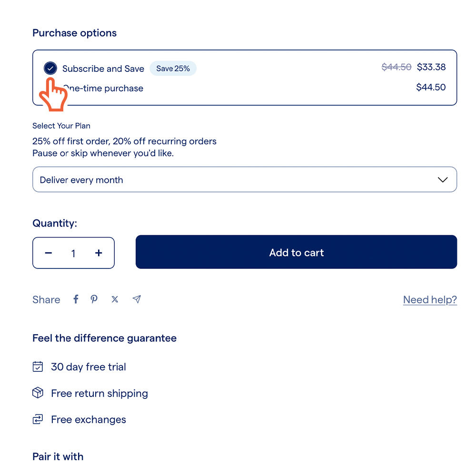Click the Subscribe and Save label
This screenshot has height=476, width=476.
(103, 69)
